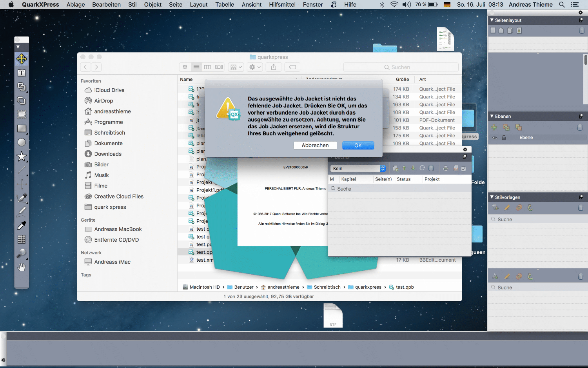Create new paragraph style sheet in Stilvorlagen
The width and height of the screenshot is (588, 368).
pyautogui.click(x=495, y=208)
